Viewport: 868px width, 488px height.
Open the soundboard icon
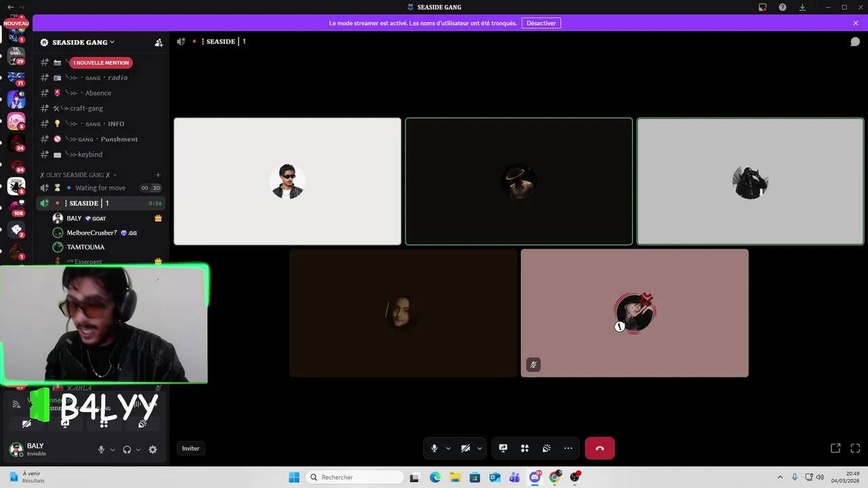(547, 448)
